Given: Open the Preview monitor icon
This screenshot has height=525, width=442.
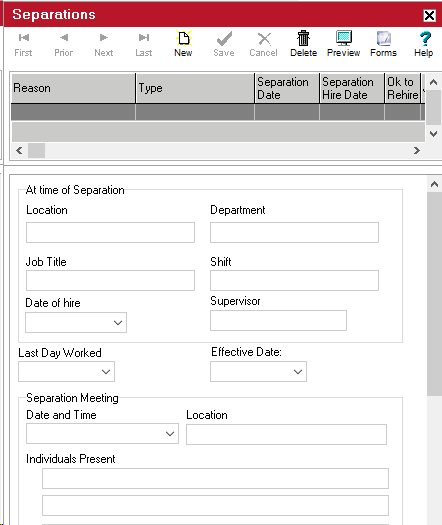Looking at the screenshot, I should [344, 38].
